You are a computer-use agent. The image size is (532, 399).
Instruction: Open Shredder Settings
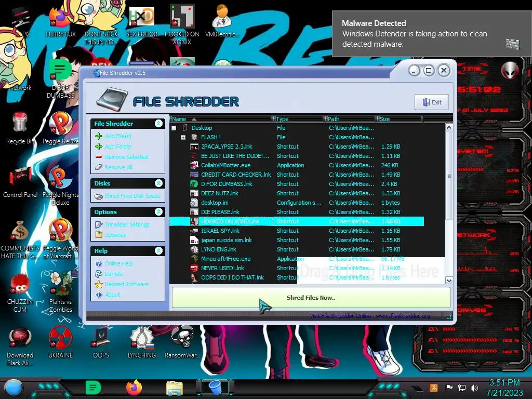point(127,224)
